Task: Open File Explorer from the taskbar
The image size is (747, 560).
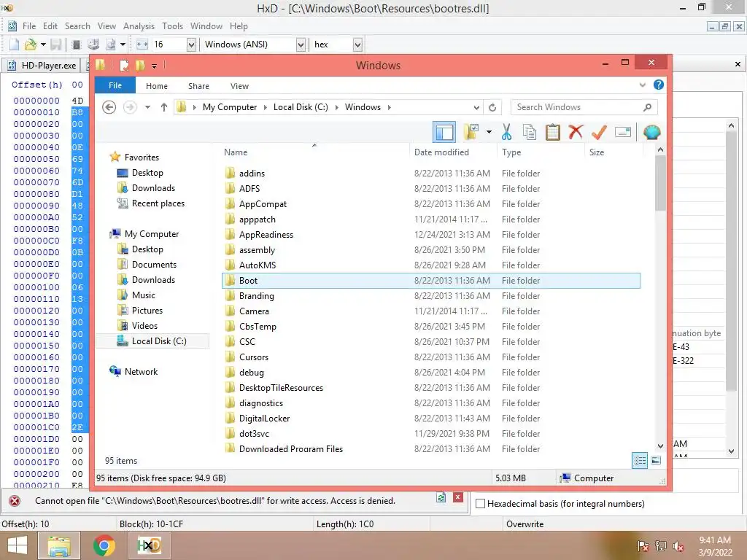Action: [59, 545]
